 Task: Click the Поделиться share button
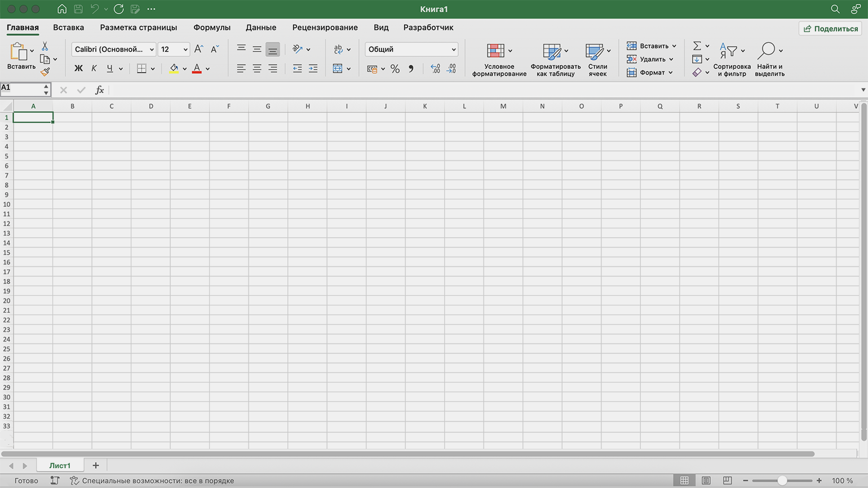pyautogui.click(x=830, y=29)
